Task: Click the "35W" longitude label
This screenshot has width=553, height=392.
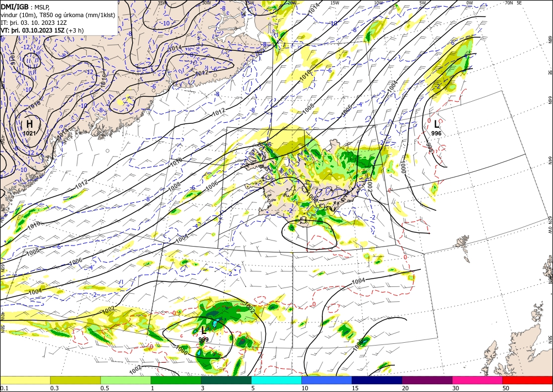Action: 162,3
